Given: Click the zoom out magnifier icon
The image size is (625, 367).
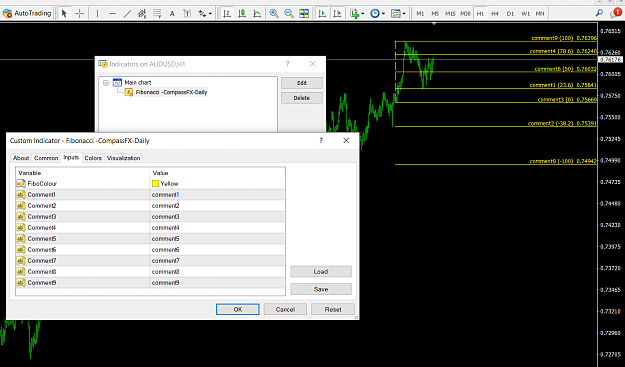Looking at the screenshot, I should point(289,14).
